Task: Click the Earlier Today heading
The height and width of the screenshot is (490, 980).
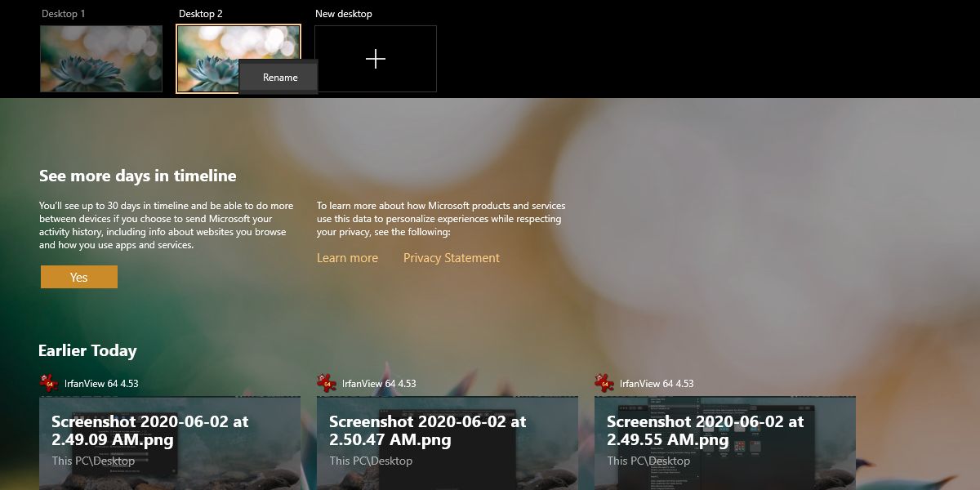Action: [87, 350]
